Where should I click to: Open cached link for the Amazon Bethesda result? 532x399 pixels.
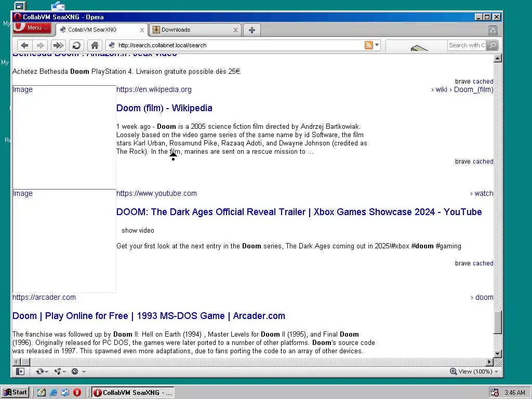(x=483, y=82)
